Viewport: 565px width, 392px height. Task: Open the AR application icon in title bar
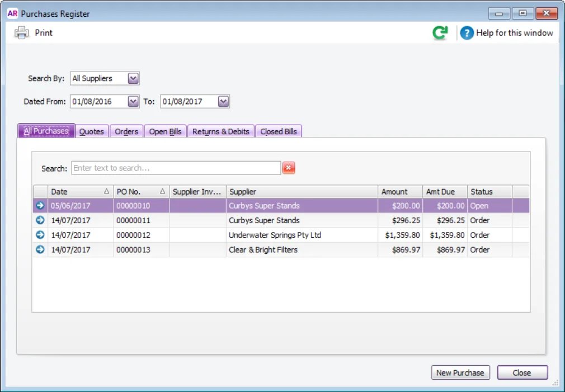[12, 13]
